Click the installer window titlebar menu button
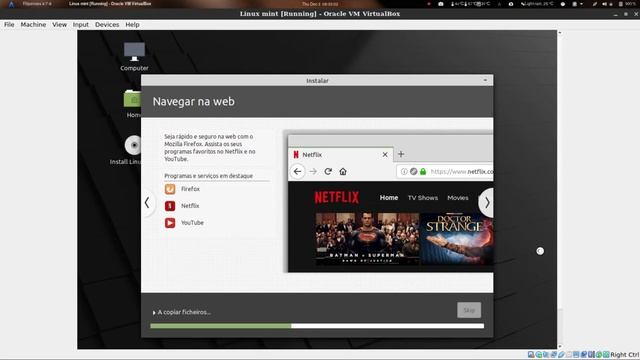This screenshot has width=640, height=360. click(485, 80)
